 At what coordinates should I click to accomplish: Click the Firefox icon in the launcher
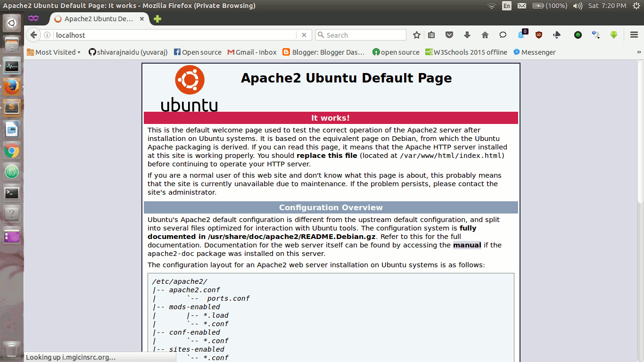pyautogui.click(x=12, y=87)
